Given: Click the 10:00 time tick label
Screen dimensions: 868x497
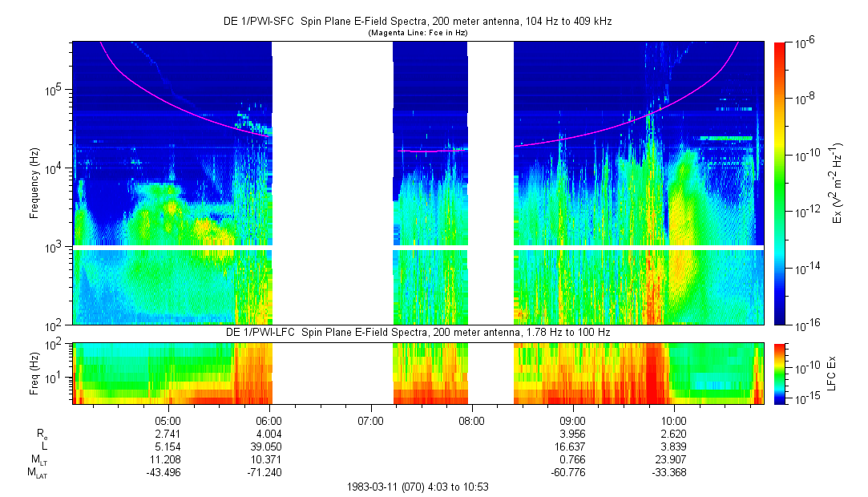Looking at the screenshot, I should (674, 419).
